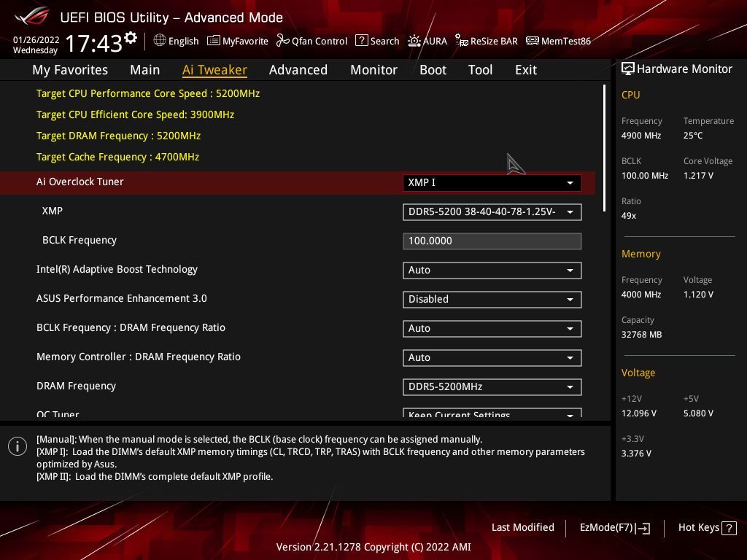Viewport: 747px width, 560px height.
Task: Select Target DRAM Frequency : 5200MHz text
Action: (119, 136)
